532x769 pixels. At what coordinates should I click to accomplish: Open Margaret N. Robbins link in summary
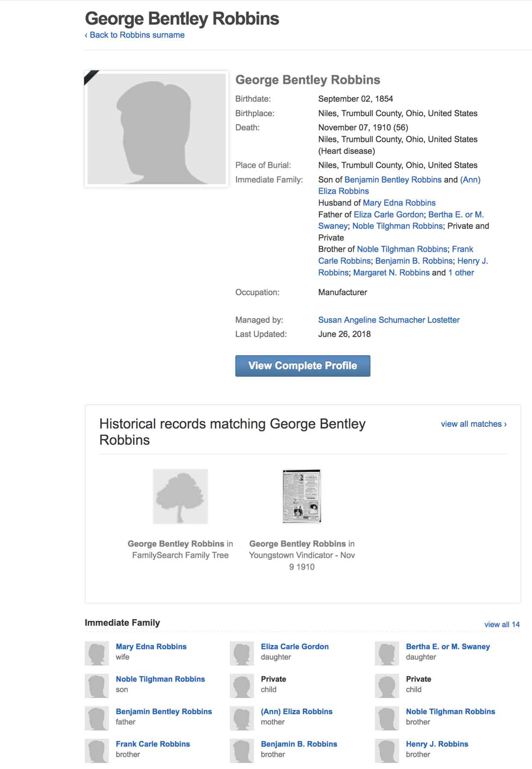391,273
